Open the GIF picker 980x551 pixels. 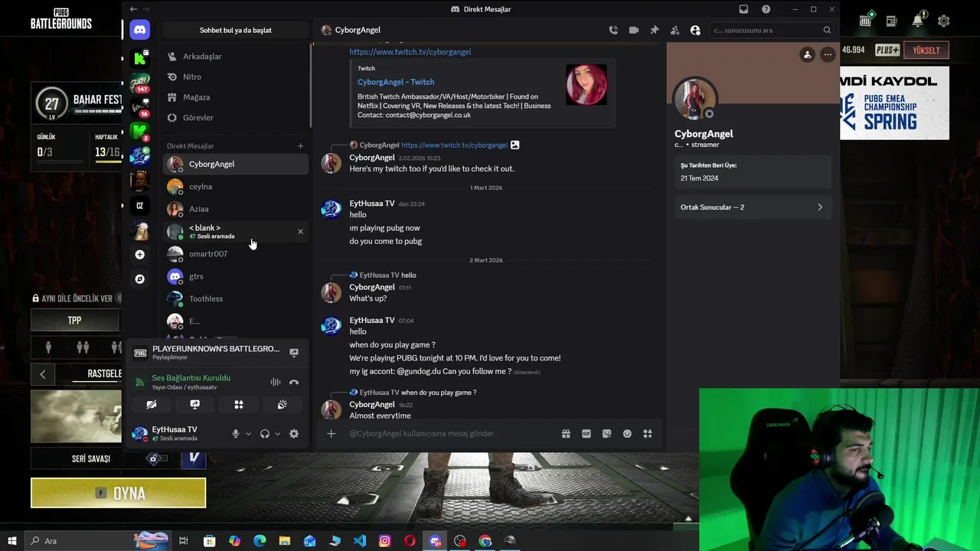(x=586, y=434)
